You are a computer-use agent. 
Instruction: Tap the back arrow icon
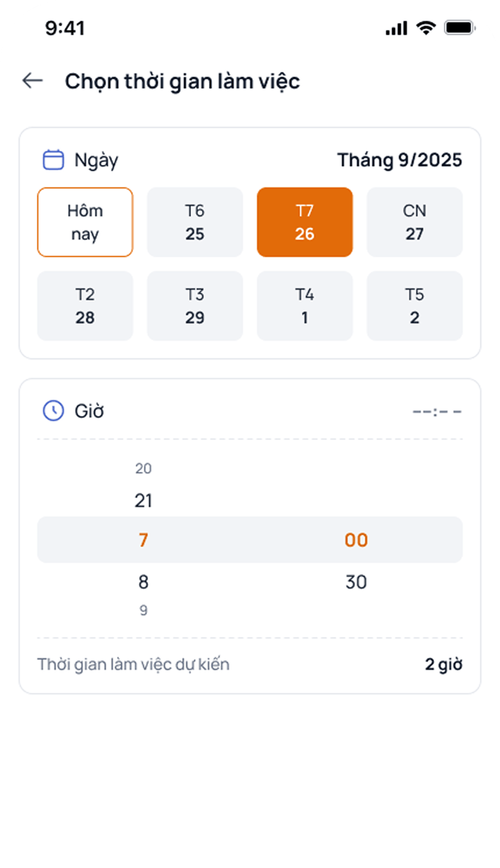[33, 81]
